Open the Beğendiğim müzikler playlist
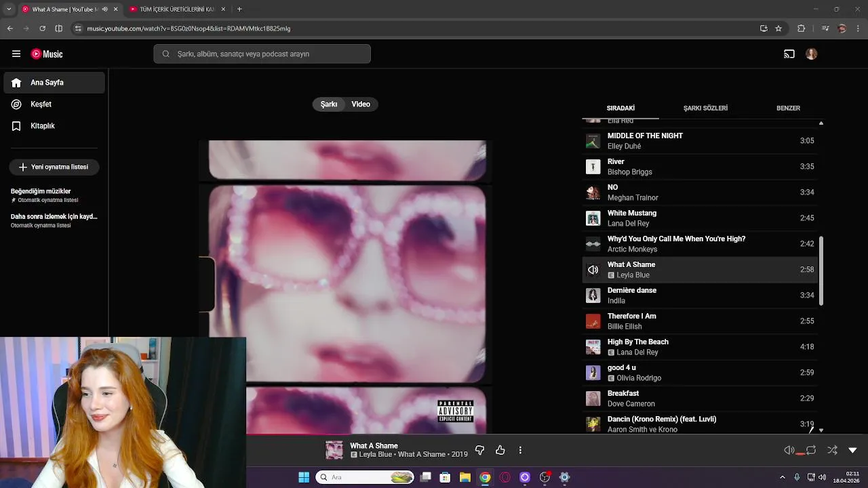This screenshot has width=868, height=488. 54,195
